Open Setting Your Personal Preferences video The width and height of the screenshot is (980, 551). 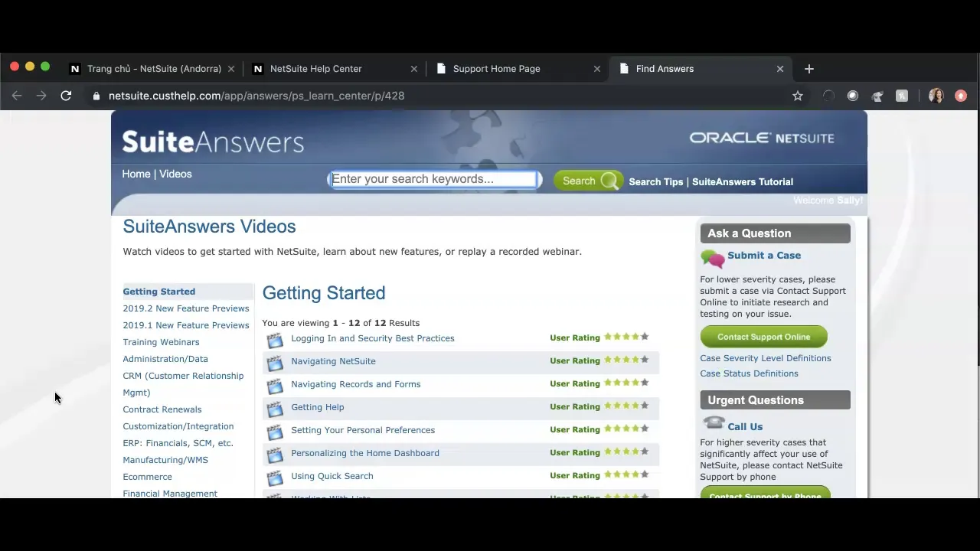coord(363,430)
